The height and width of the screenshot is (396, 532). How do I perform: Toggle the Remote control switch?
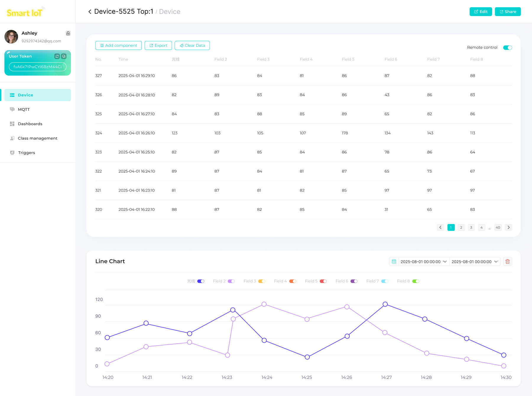click(507, 48)
